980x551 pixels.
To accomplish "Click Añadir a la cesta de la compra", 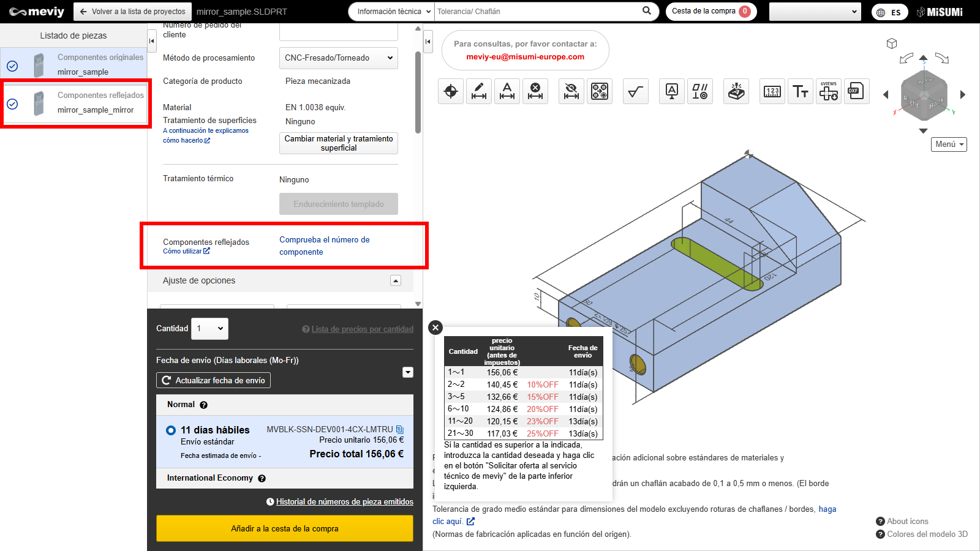I will click(x=285, y=528).
